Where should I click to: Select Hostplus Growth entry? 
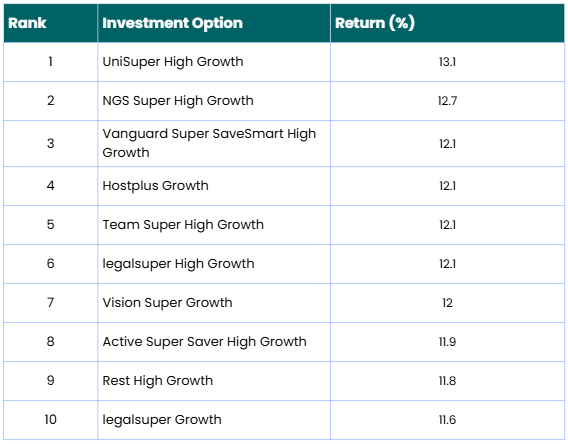155,186
